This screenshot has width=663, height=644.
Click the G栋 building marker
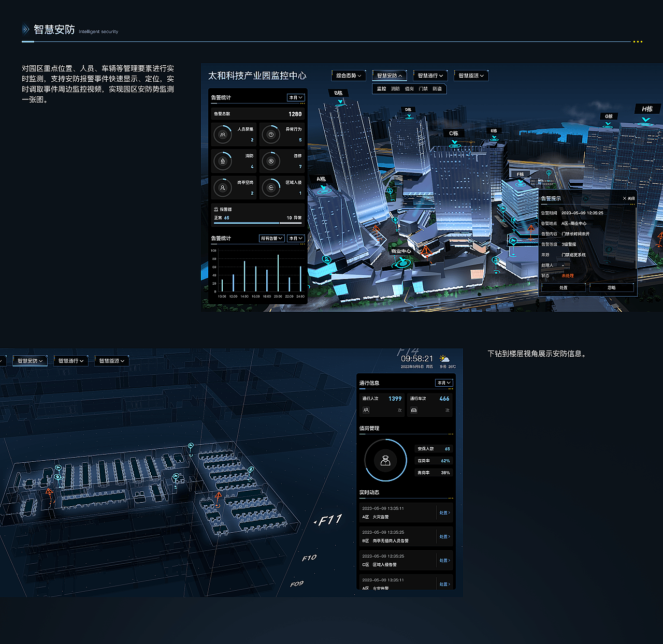click(x=609, y=117)
